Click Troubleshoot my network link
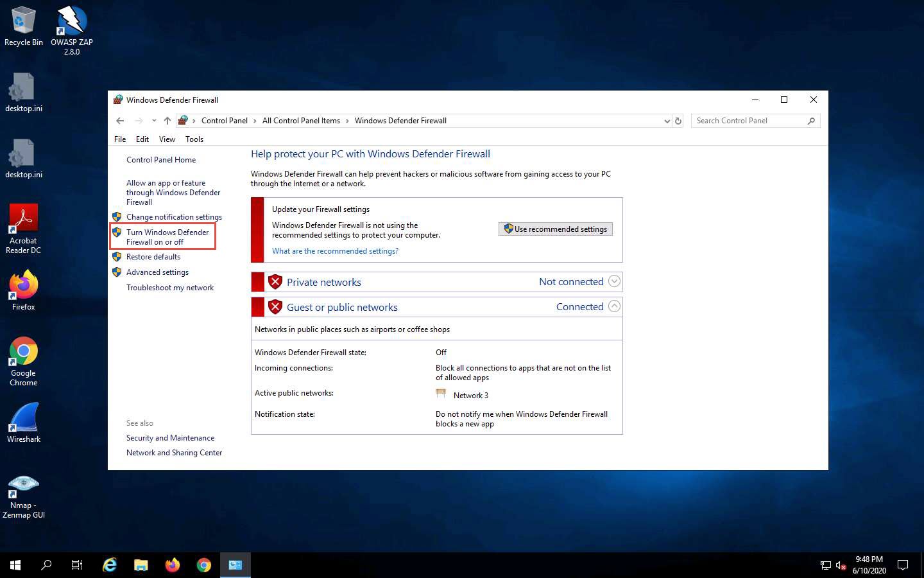The image size is (924, 578). 170,288
